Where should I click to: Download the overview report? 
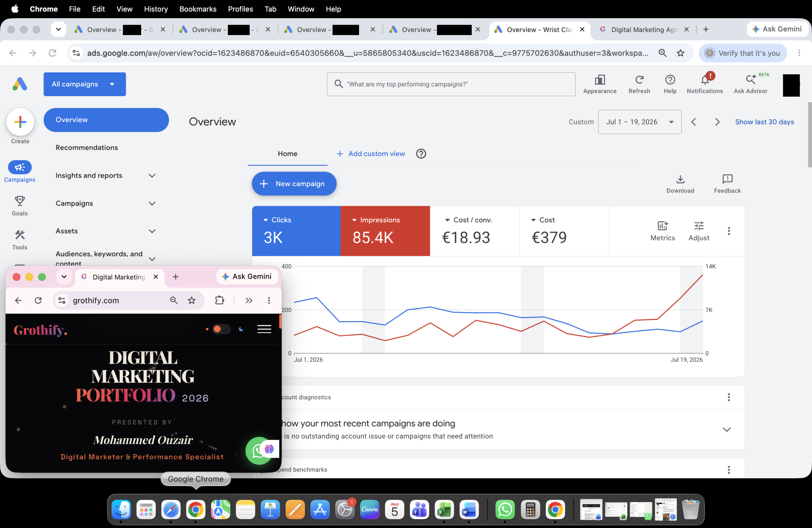coord(680,184)
